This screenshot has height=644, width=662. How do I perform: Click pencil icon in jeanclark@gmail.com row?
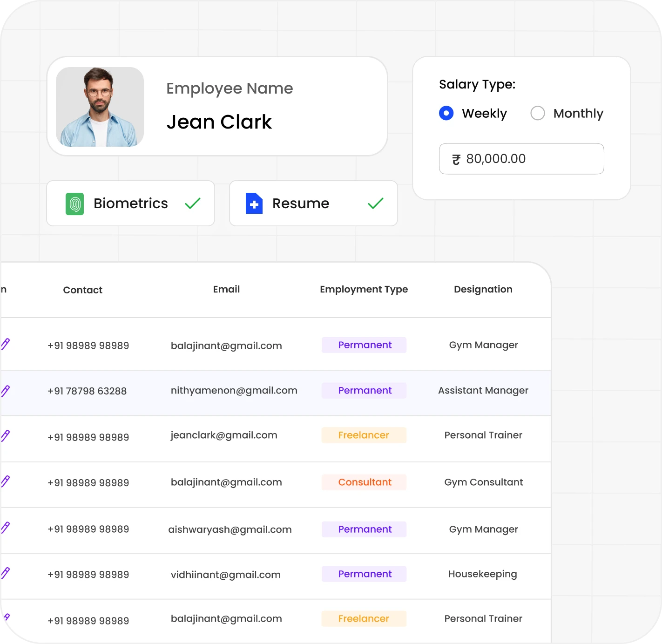pos(5,435)
